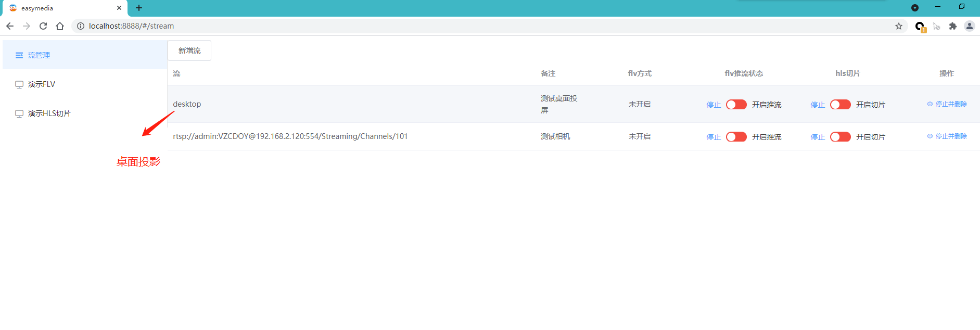
Task: Click 停止并删除 for the rtsp camera stream
Action: click(950, 136)
